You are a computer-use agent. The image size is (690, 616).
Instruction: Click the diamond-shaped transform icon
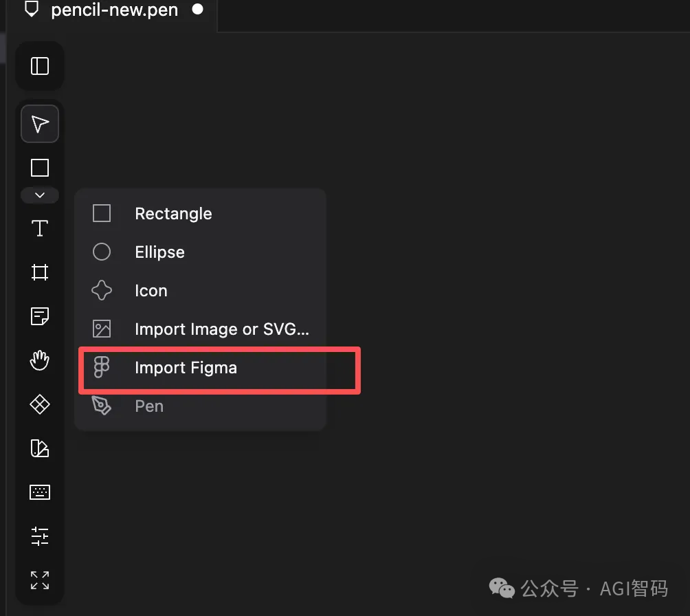click(39, 404)
